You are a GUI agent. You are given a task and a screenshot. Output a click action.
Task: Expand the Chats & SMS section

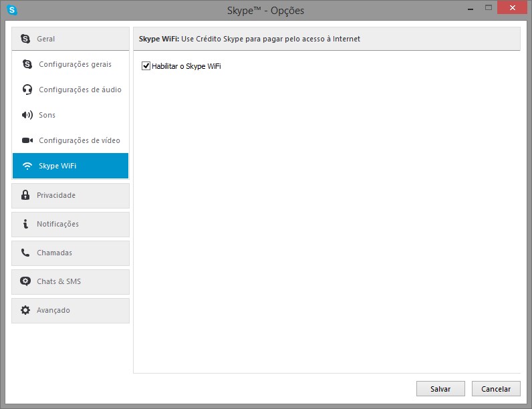point(71,282)
